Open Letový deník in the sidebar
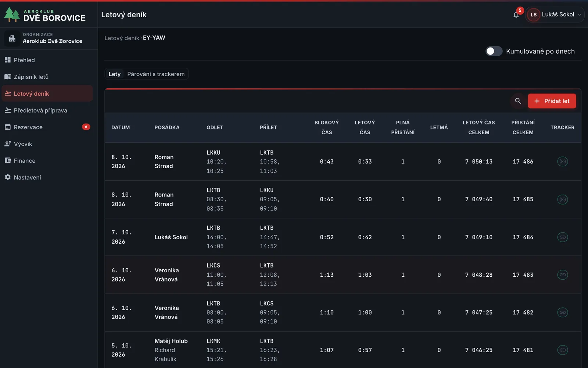 (x=47, y=93)
